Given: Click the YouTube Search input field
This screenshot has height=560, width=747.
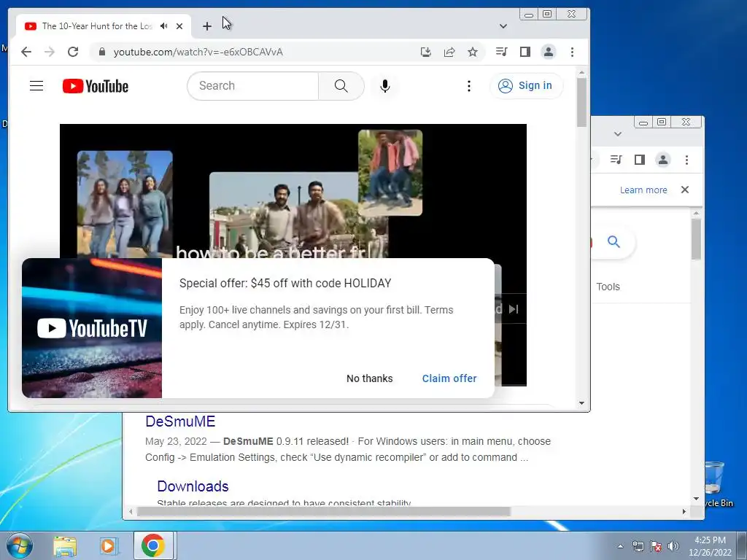Looking at the screenshot, I should click(x=252, y=86).
